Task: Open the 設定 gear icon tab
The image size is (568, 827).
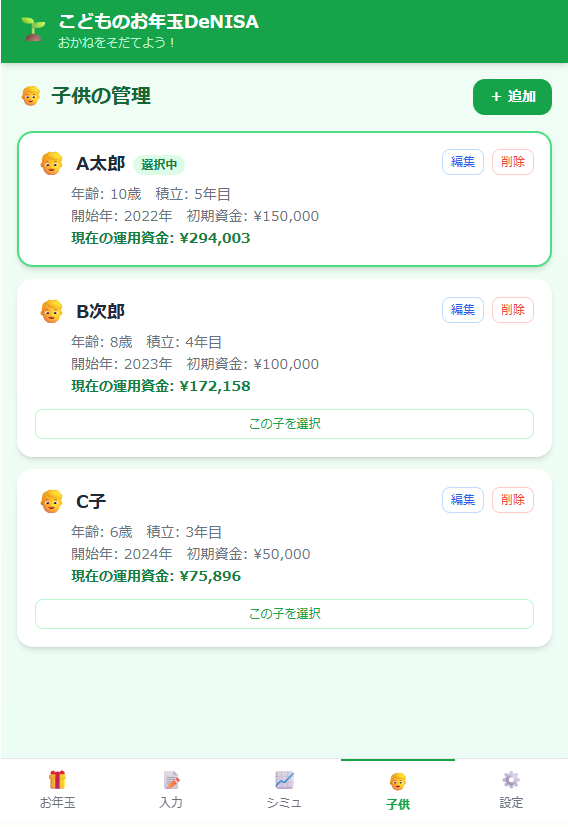Action: click(511, 790)
